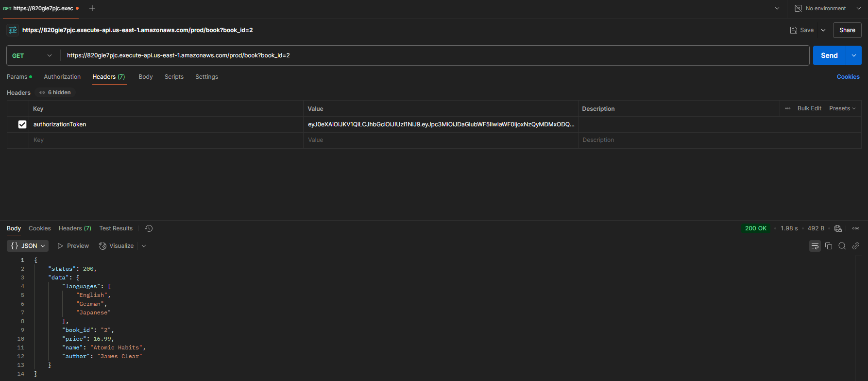
Task: Switch to the Authorization tab
Action: click(x=62, y=77)
